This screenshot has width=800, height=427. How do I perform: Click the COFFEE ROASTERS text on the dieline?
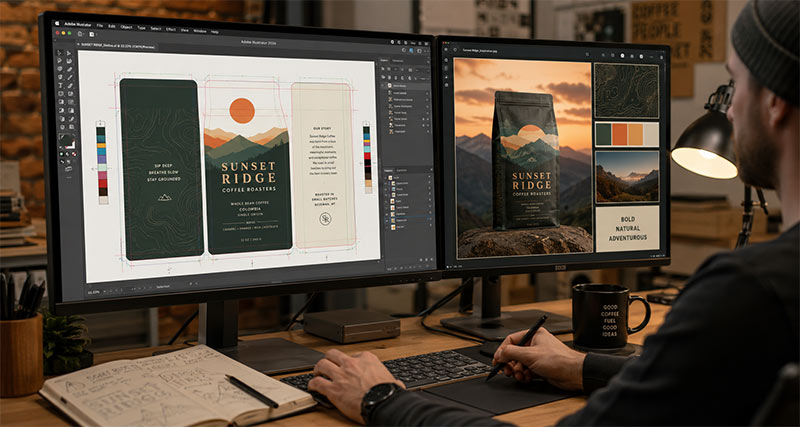tap(249, 189)
